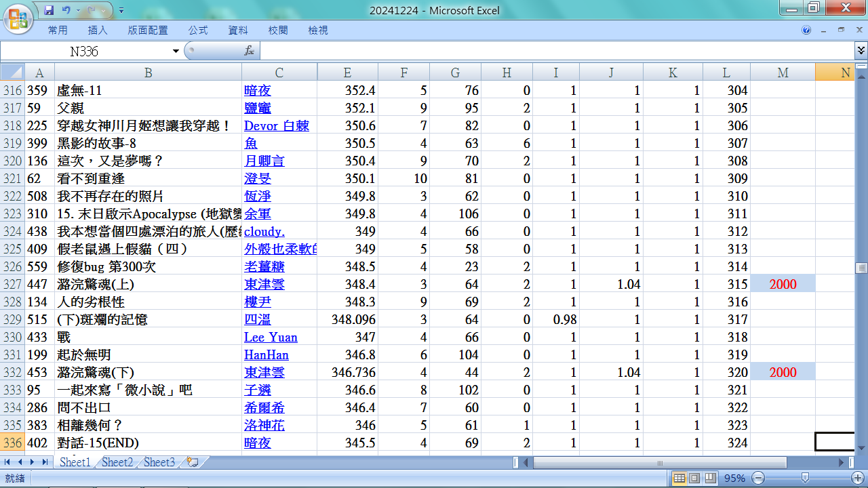868x488 pixels.
Task: Select row 327 by its row header
Action: pyautogui.click(x=12, y=284)
